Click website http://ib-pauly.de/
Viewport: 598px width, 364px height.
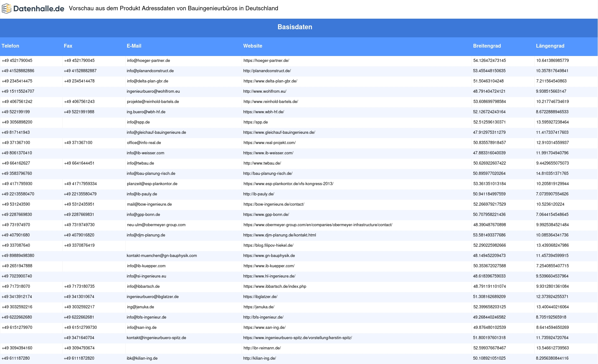pyautogui.click(x=259, y=194)
